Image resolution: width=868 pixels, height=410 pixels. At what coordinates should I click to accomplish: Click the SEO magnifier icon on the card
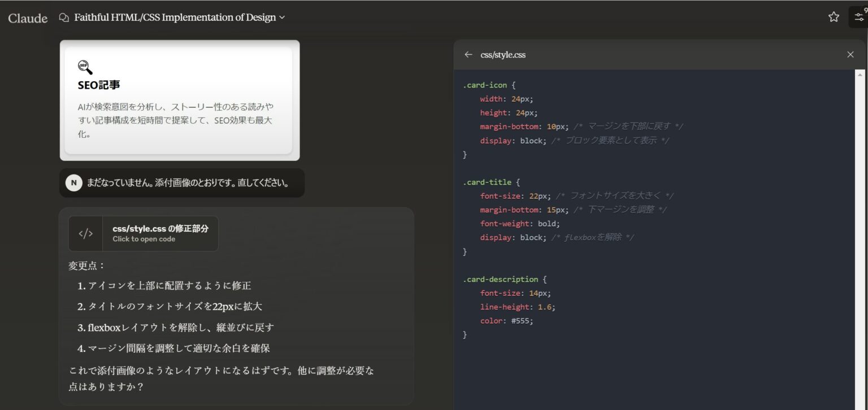coord(84,67)
